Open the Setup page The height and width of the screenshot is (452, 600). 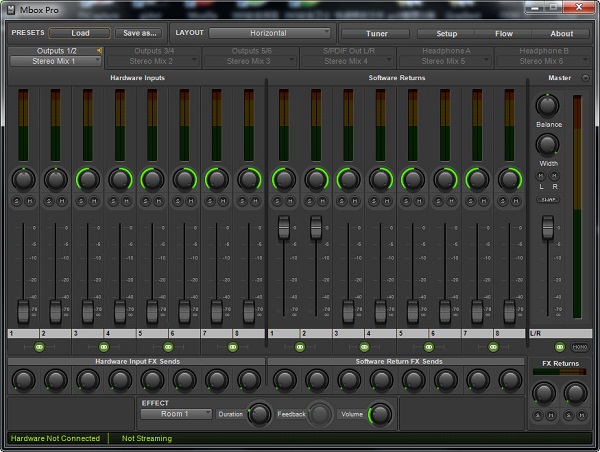[446, 34]
